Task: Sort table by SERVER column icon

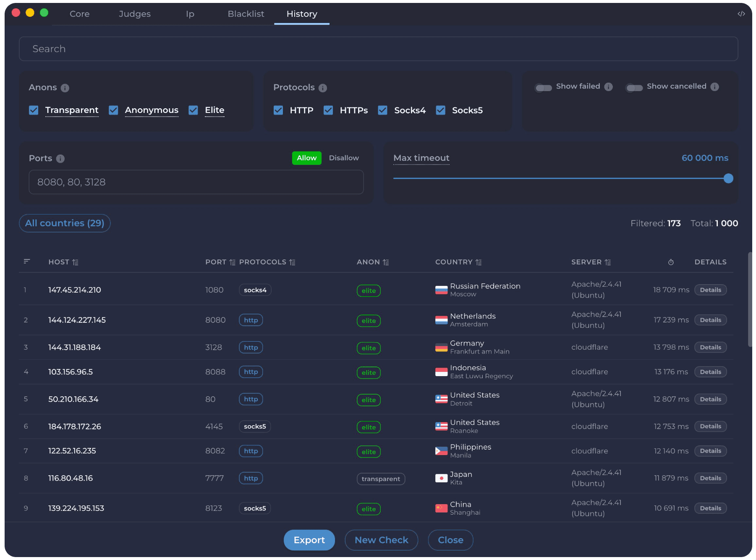Action: 607,262
